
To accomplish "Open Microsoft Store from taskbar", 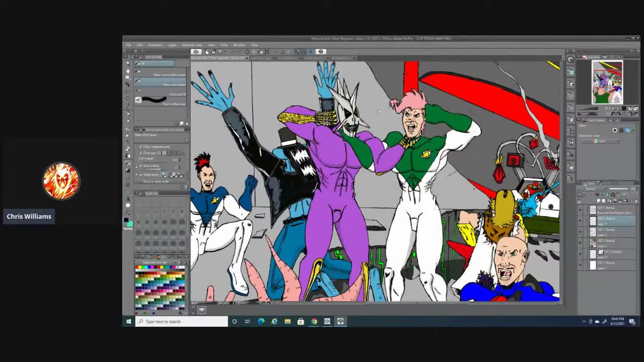I will pos(301,321).
